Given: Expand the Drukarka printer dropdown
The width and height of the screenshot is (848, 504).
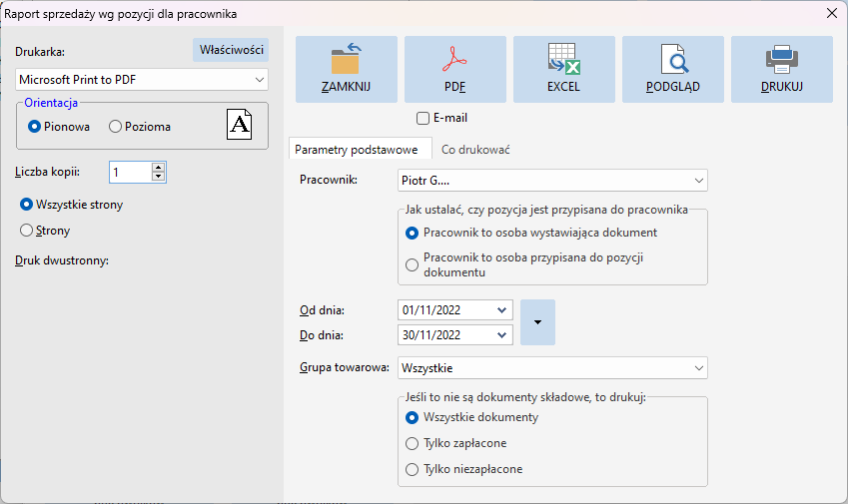Looking at the screenshot, I should [x=142, y=80].
